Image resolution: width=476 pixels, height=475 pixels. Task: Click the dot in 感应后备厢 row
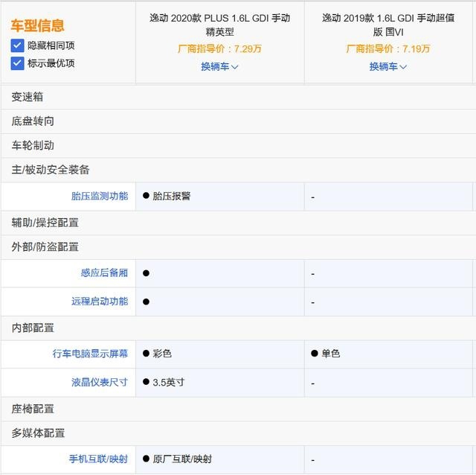click(146, 273)
